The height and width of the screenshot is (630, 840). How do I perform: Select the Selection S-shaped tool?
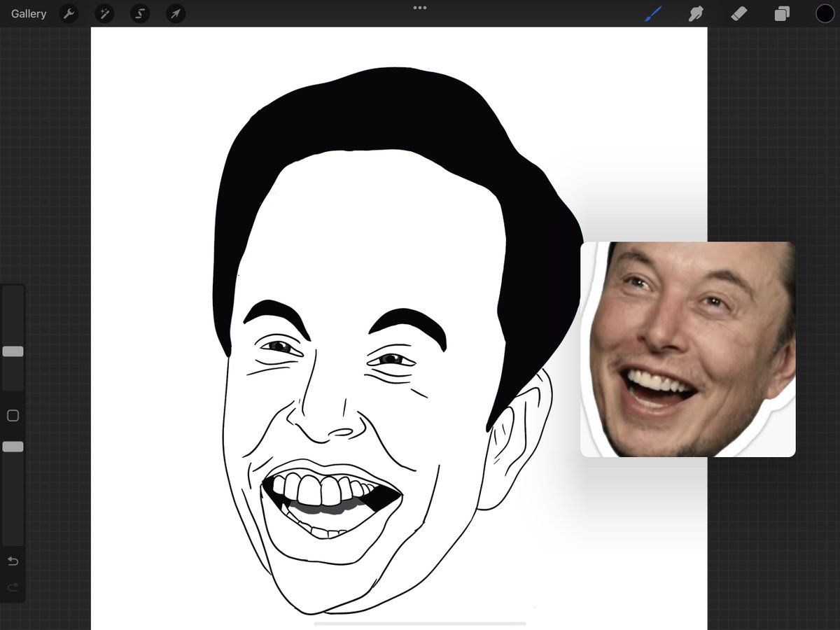[140, 13]
